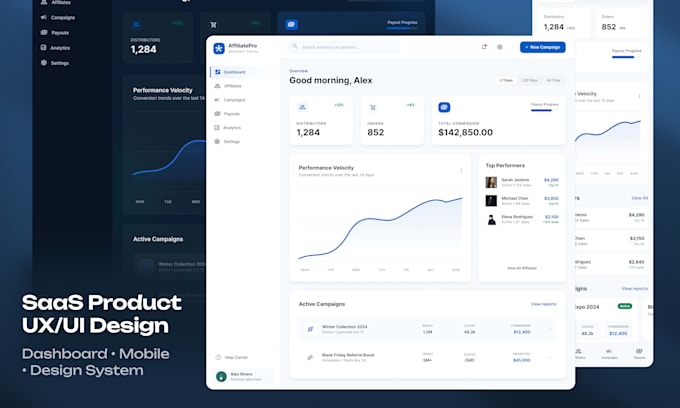Screen dimensions: 680x408
Task: Click Settings gear icon in dark sidebar
Action: click(43, 62)
